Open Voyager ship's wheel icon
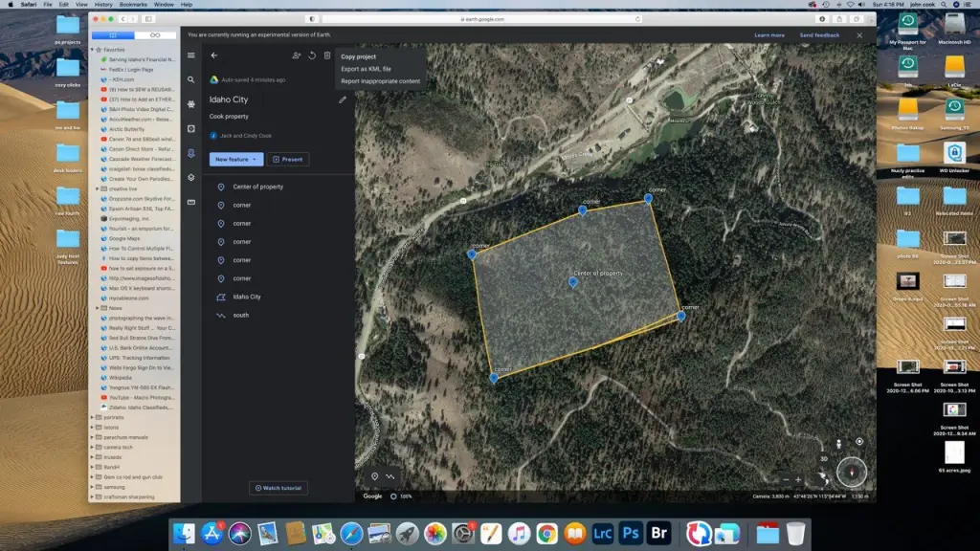The width and height of the screenshot is (980, 551). pyautogui.click(x=191, y=104)
